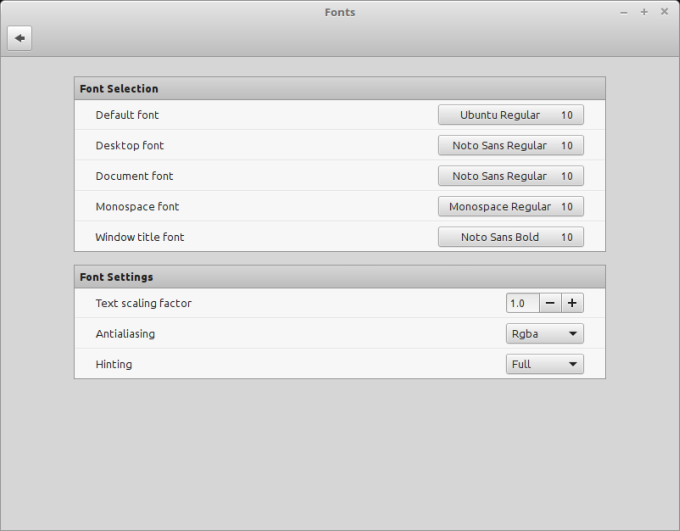The height and width of the screenshot is (531, 680).
Task: Click the Font Selection section header
Action: point(339,89)
